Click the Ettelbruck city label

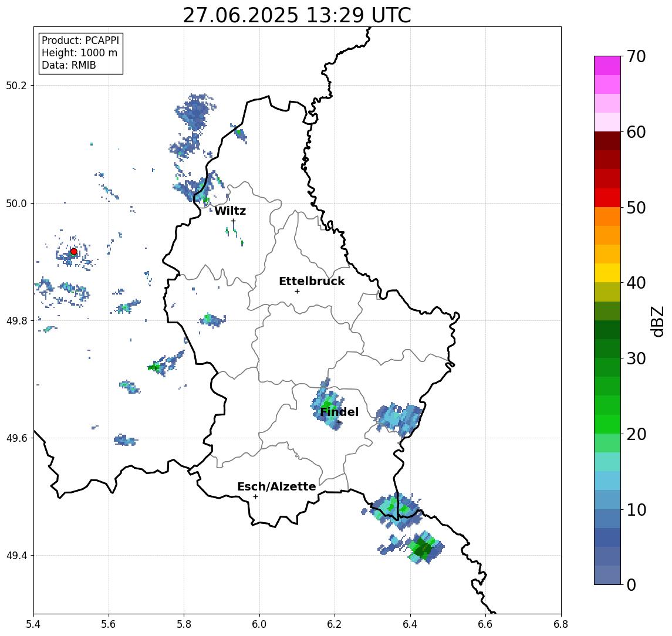point(312,281)
